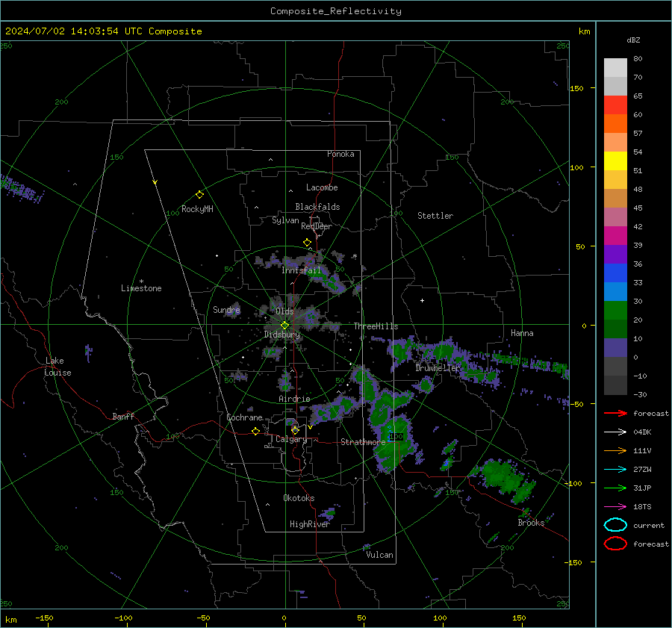This screenshot has height=628, width=672.
Task: Click the Sundre label
Action: pos(226,309)
